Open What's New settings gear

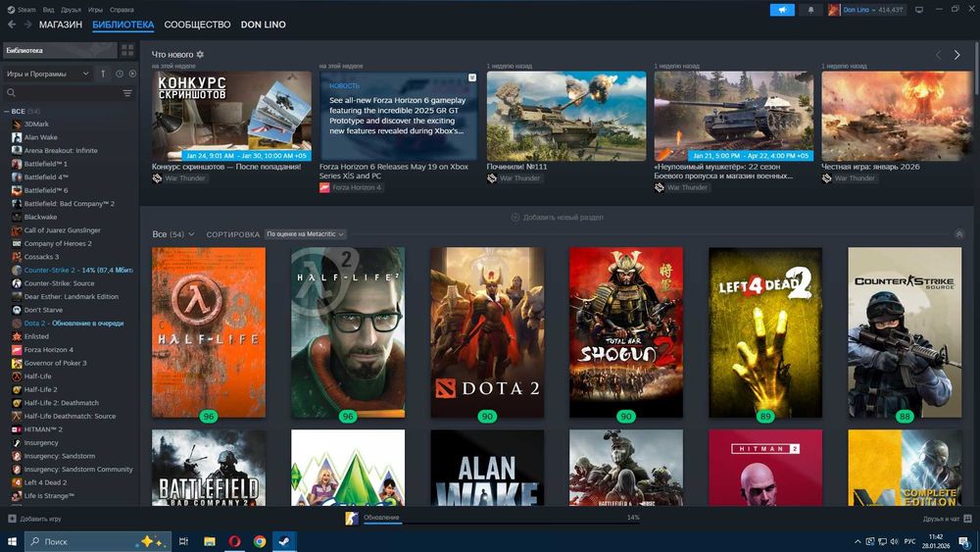pyautogui.click(x=200, y=54)
